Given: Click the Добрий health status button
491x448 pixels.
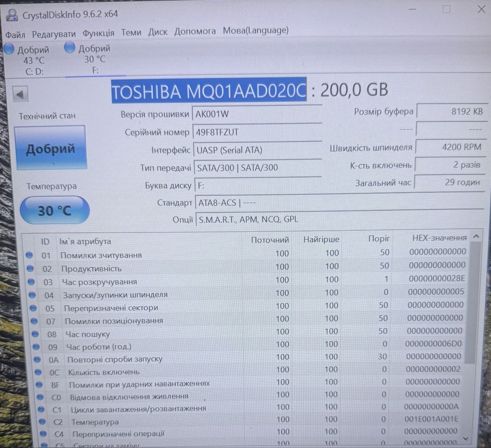Looking at the screenshot, I should (x=51, y=148).
